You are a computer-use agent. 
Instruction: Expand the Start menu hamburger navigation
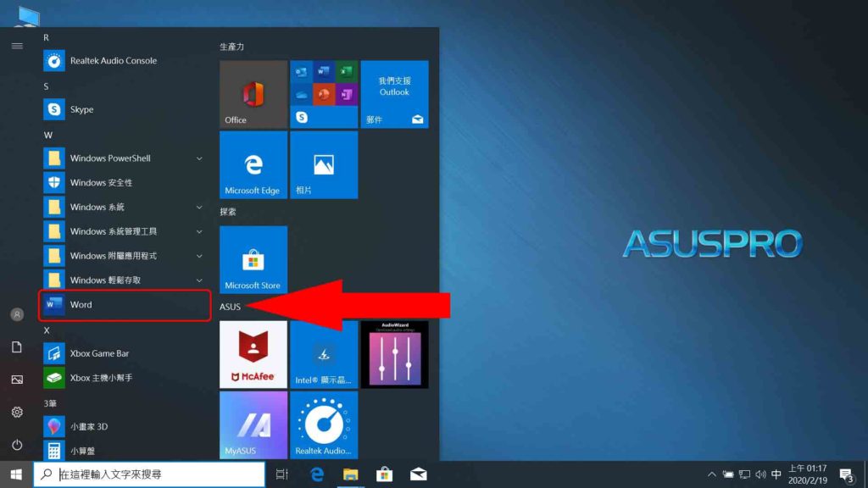coord(17,46)
